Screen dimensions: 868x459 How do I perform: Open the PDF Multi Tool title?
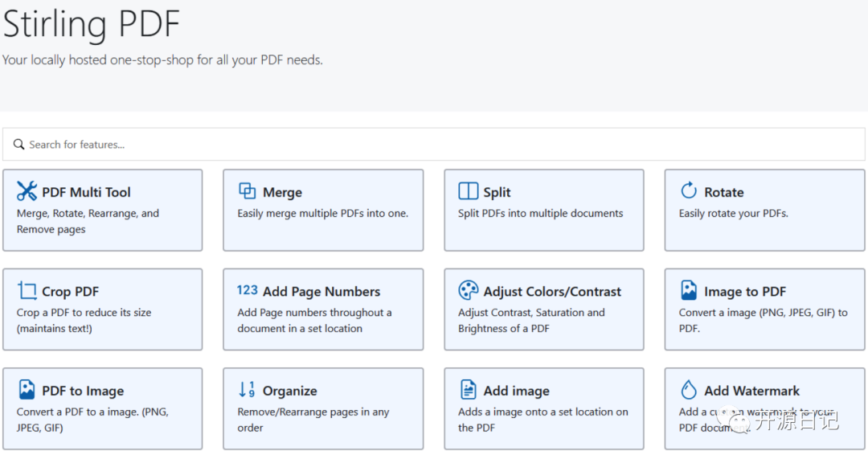[x=86, y=192]
